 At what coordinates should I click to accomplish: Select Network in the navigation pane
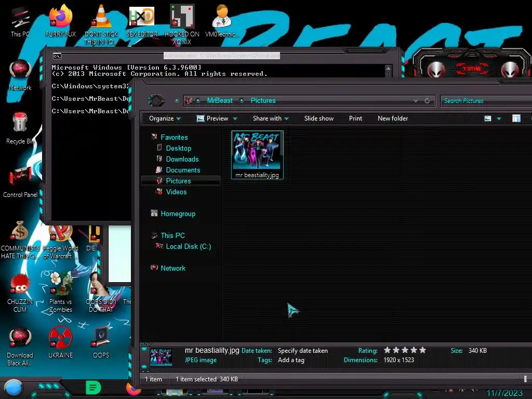[x=173, y=268]
